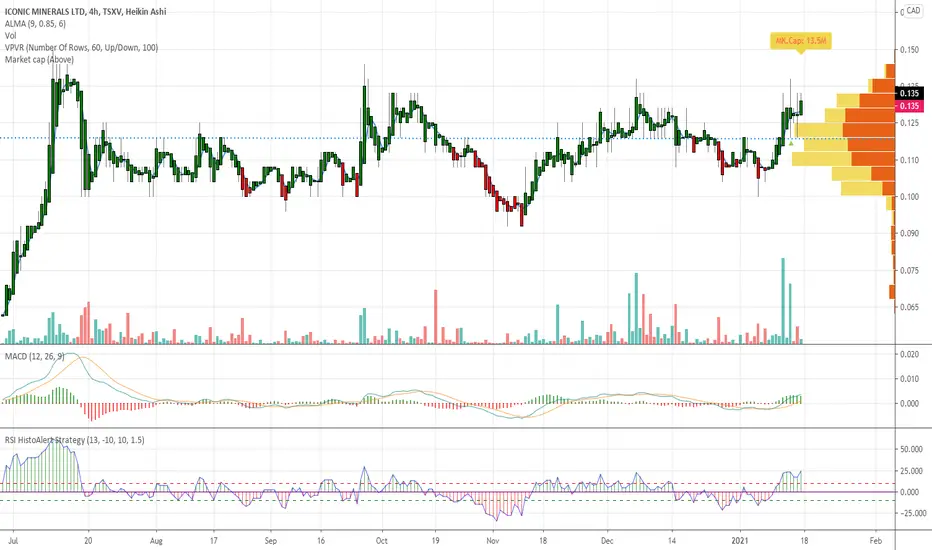Click the Vol indicator label
This screenshot has width=932, height=550.
11,36
